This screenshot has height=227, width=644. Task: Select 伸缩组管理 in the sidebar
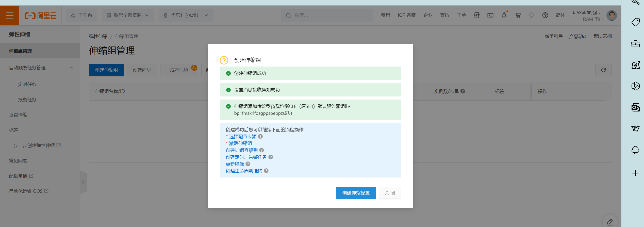40,51
